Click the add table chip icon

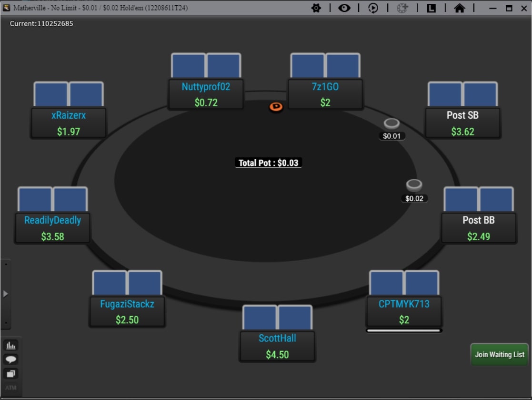pyautogui.click(x=402, y=8)
